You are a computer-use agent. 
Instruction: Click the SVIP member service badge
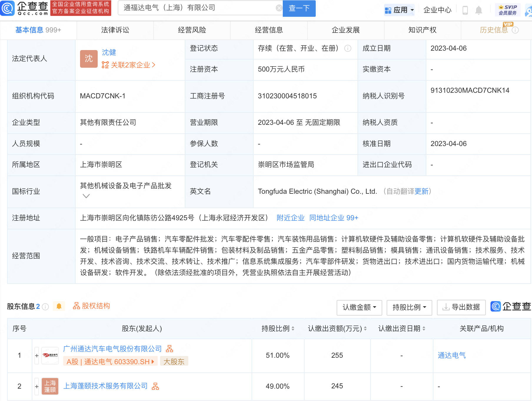click(x=508, y=10)
